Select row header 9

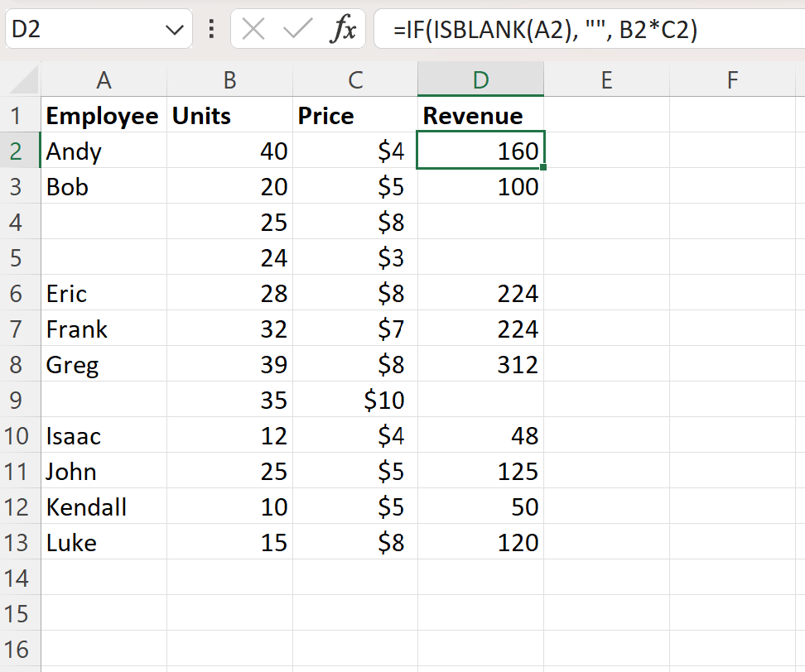20,401
